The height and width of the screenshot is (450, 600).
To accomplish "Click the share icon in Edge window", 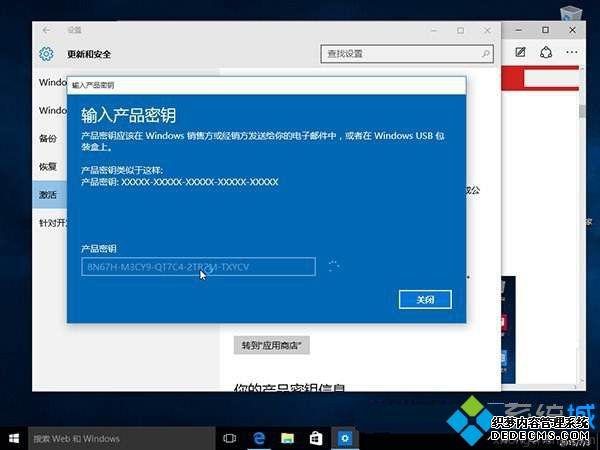I will click(546, 52).
